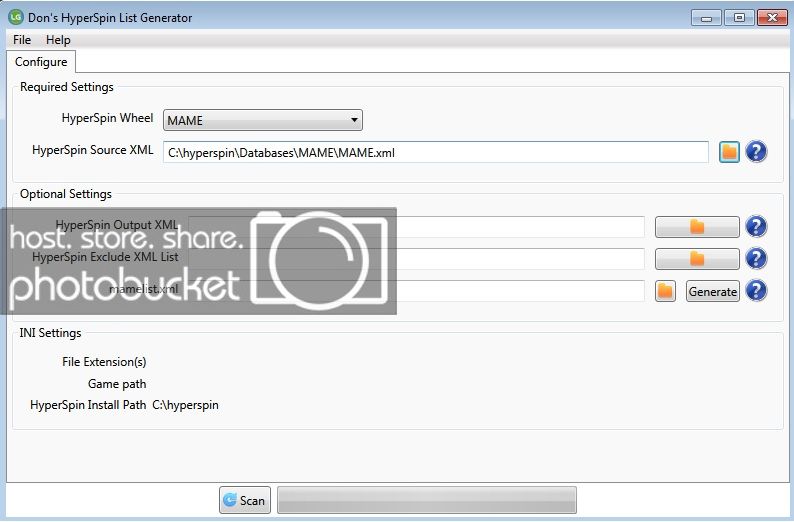
Task: Browse folder for HyperSpin Output XML
Action: coord(697,227)
